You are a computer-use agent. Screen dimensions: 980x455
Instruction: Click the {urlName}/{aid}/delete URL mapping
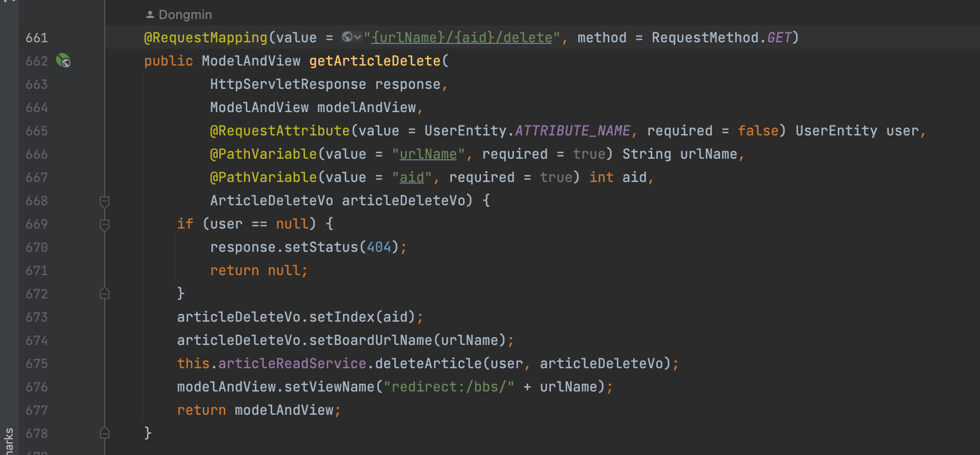coord(462,38)
